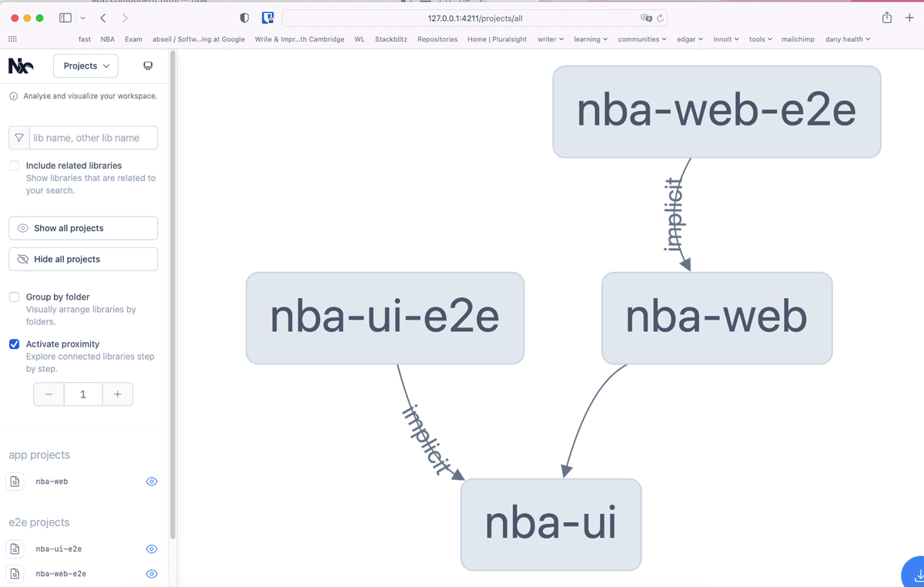This screenshot has width=924, height=587.
Task: Click Show all projects button
Action: [x=83, y=228]
